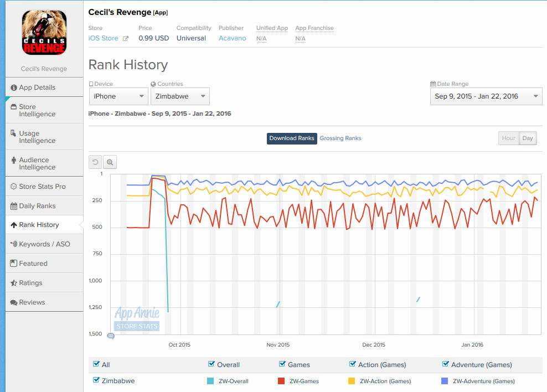
Task: Click the external link icon beside iOS Store
Action: (x=126, y=39)
